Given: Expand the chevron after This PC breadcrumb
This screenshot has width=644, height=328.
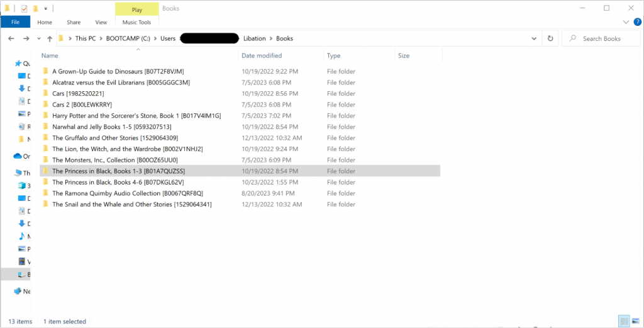Looking at the screenshot, I should click(x=101, y=38).
